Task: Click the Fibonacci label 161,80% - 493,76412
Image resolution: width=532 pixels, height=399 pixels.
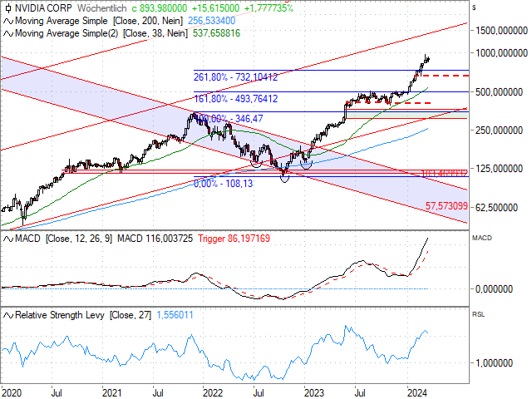Action: coord(235,99)
